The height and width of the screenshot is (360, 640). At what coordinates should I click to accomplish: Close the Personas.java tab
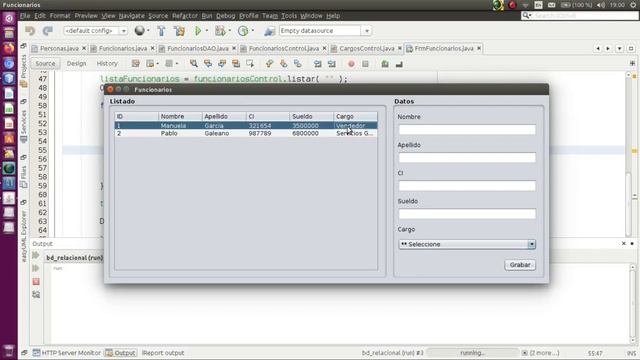point(84,48)
